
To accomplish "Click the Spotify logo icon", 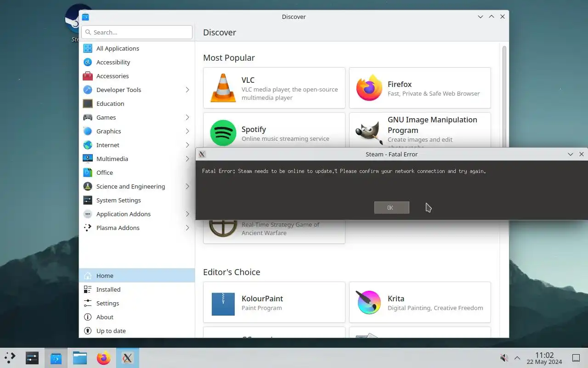I will tap(223, 133).
